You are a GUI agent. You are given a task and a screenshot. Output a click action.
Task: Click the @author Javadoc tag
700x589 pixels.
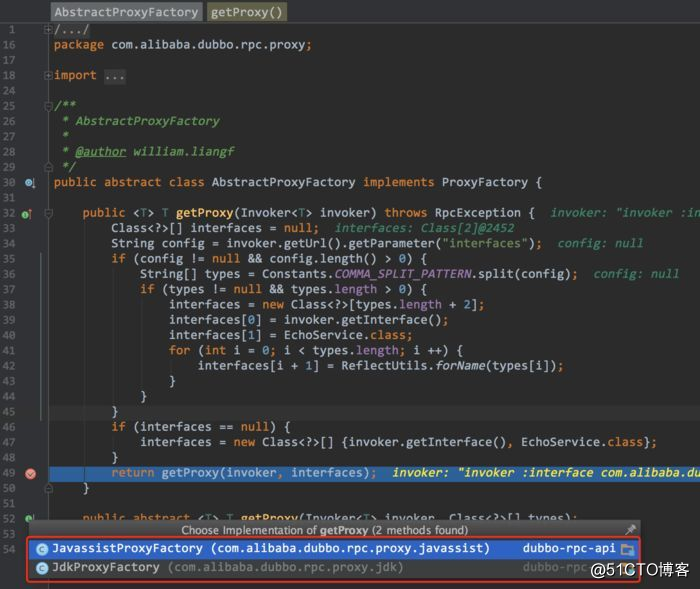pyautogui.click(x=100, y=152)
